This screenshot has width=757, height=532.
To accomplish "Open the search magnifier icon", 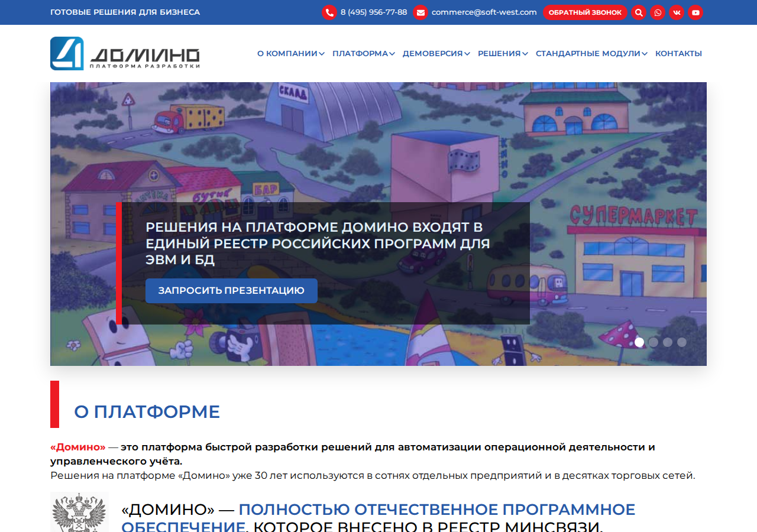I will (639, 12).
